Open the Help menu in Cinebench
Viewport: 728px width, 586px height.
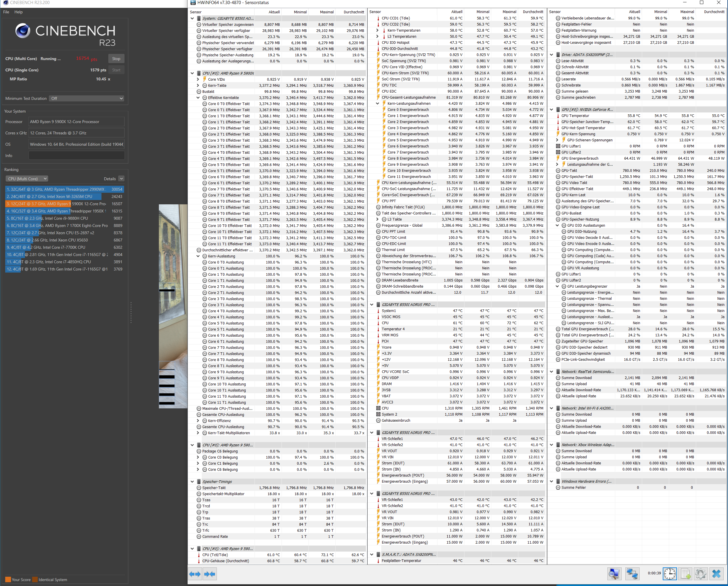click(19, 12)
